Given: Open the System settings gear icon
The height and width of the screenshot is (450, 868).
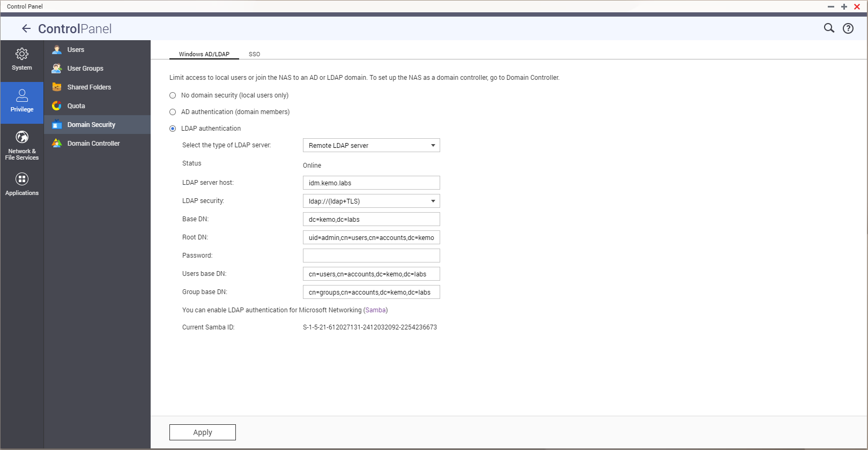Looking at the screenshot, I should tap(22, 54).
